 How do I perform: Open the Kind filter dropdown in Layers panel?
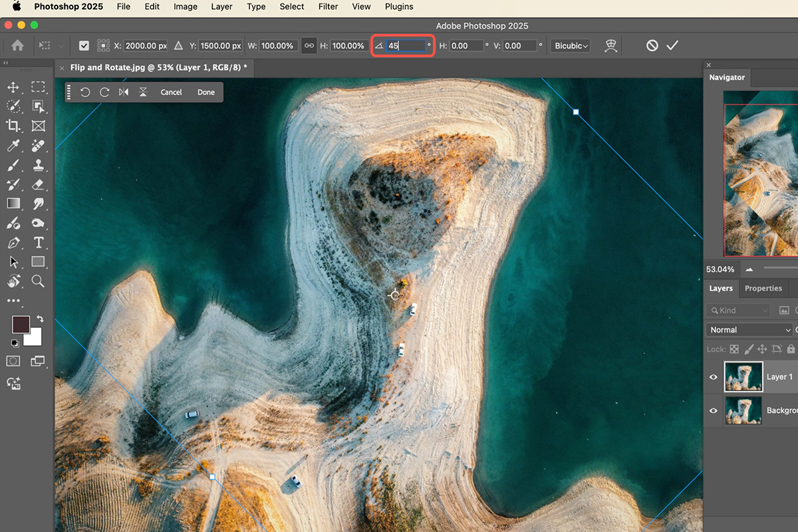[738, 310]
